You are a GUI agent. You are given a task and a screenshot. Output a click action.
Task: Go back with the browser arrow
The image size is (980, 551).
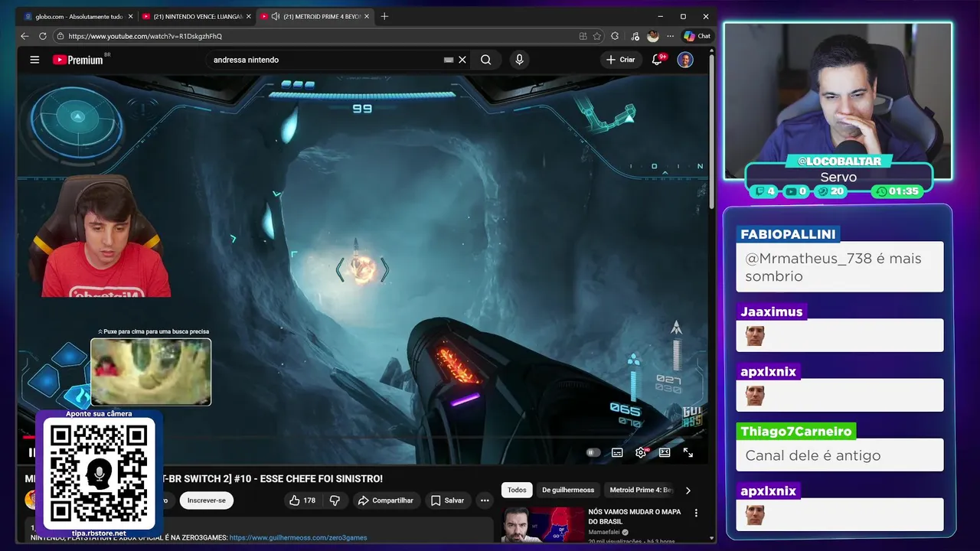point(24,36)
